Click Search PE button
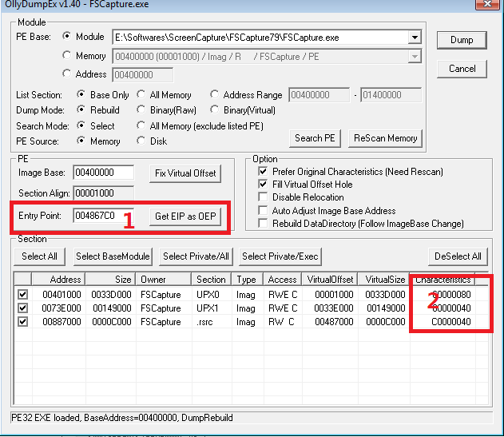 click(x=315, y=138)
